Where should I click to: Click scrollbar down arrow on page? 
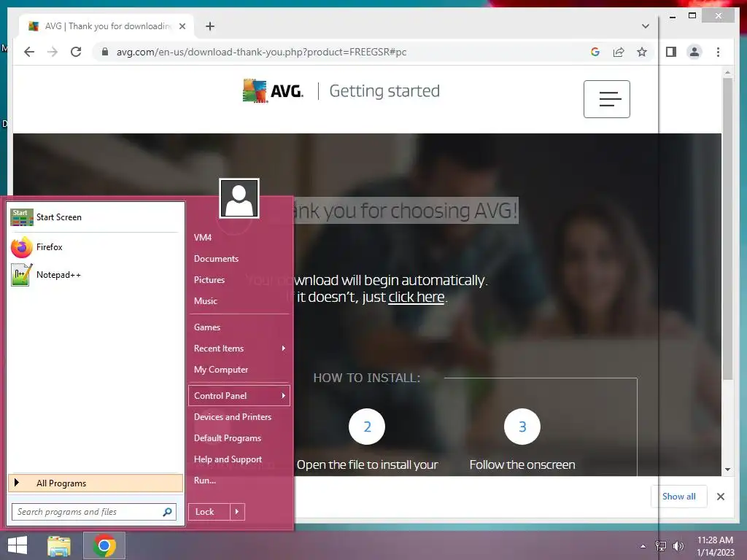coord(727,470)
